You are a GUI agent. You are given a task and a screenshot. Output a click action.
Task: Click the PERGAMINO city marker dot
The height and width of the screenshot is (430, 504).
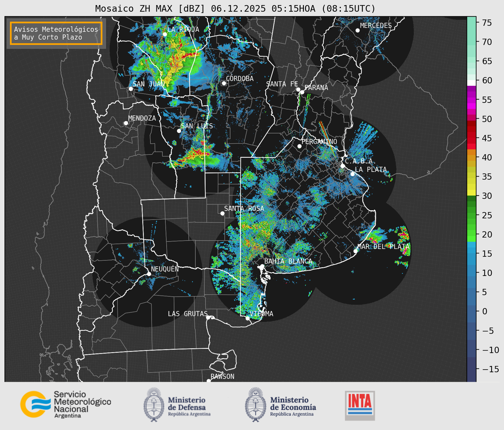point(299,146)
